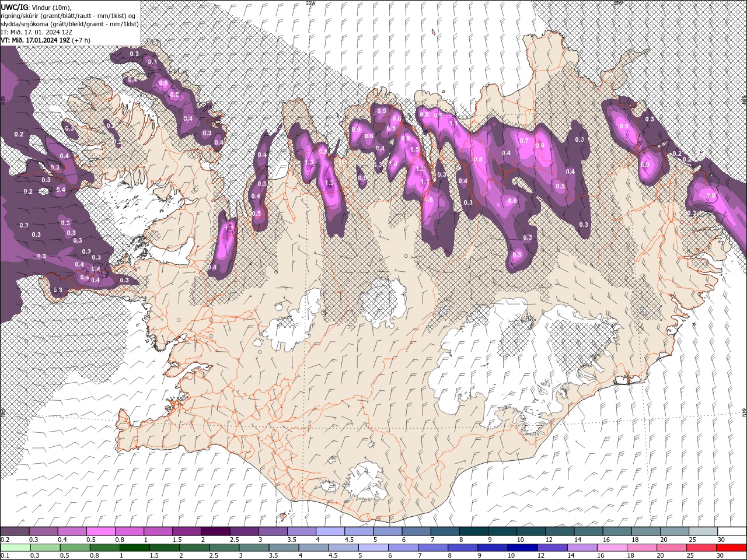Click the 20–25 rose swatch in lower legend row
Viewport: 747px width, 560px height.
(x=672, y=548)
